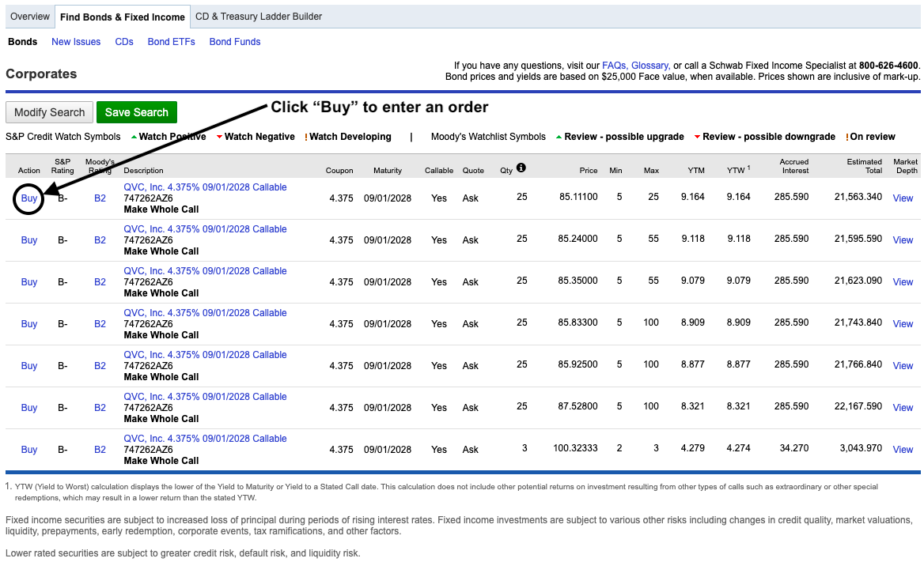Click Moody's B2 rating in the 85.11100 price row
Image resolution: width=924 pixels, height=562 pixels.
tap(100, 198)
